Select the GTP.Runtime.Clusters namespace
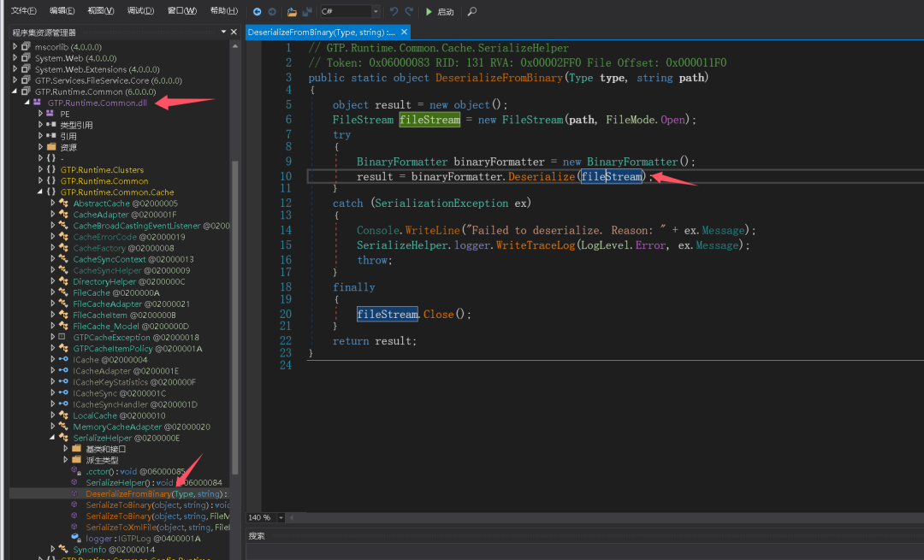 102,169
